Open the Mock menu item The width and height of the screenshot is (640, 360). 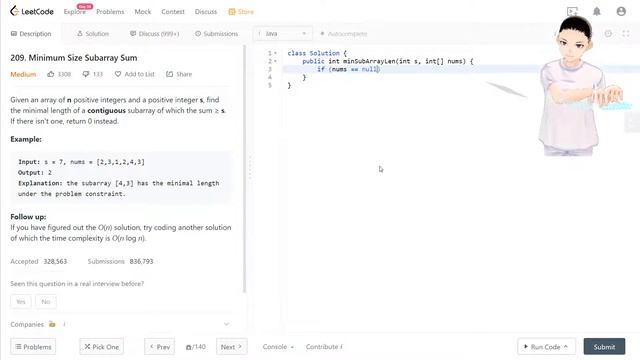pos(142,12)
